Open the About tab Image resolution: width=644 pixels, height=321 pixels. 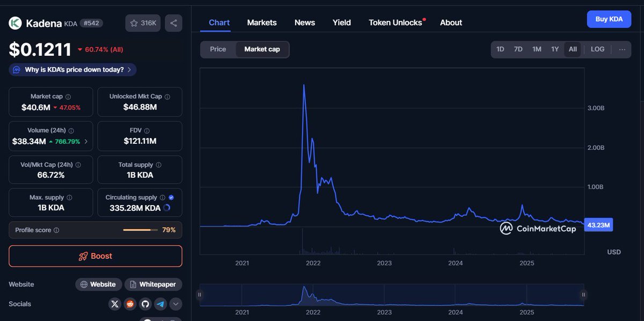tap(451, 23)
